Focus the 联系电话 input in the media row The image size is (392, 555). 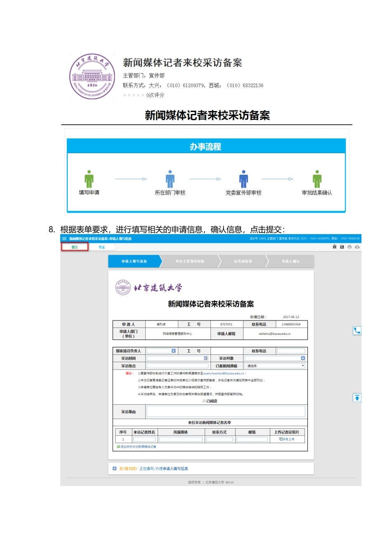[x=291, y=351]
